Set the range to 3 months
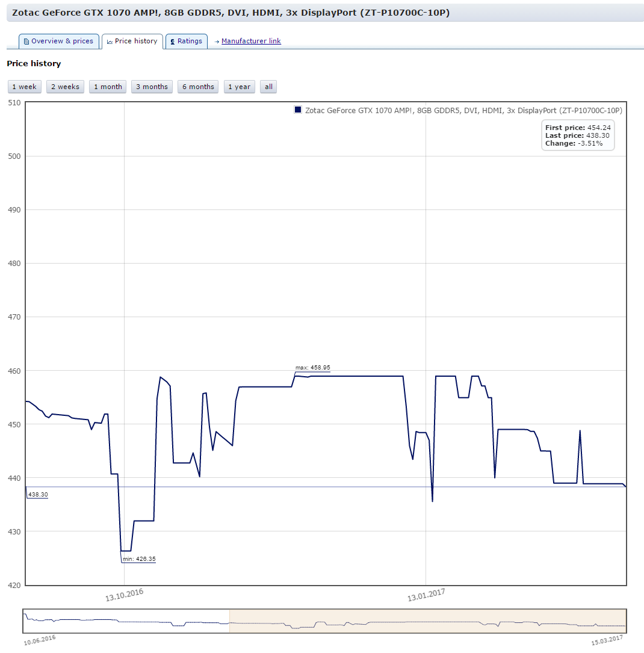 point(152,87)
